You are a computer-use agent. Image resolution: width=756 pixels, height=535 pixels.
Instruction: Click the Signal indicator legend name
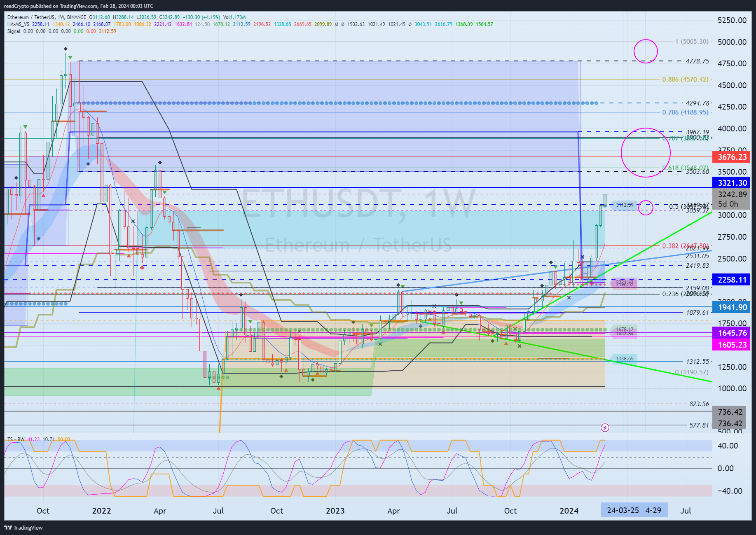(14, 31)
